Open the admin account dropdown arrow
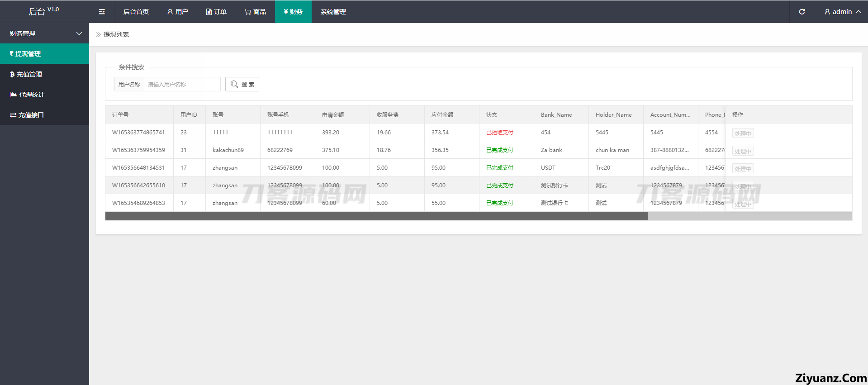The height and width of the screenshot is (385, 868). (858, 12)
